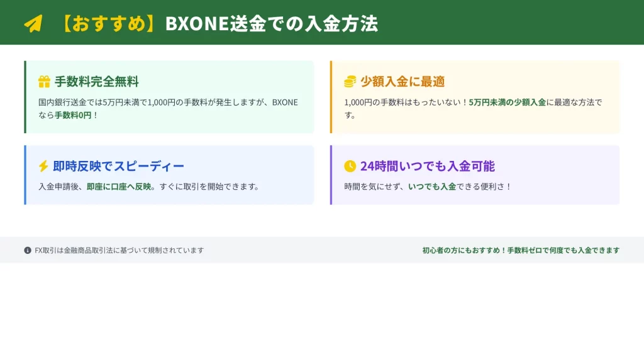This screenshot has height=362, width=644.
Task: Click the BXONE送金での入金方法 title text
Action: tap(271, 23)
